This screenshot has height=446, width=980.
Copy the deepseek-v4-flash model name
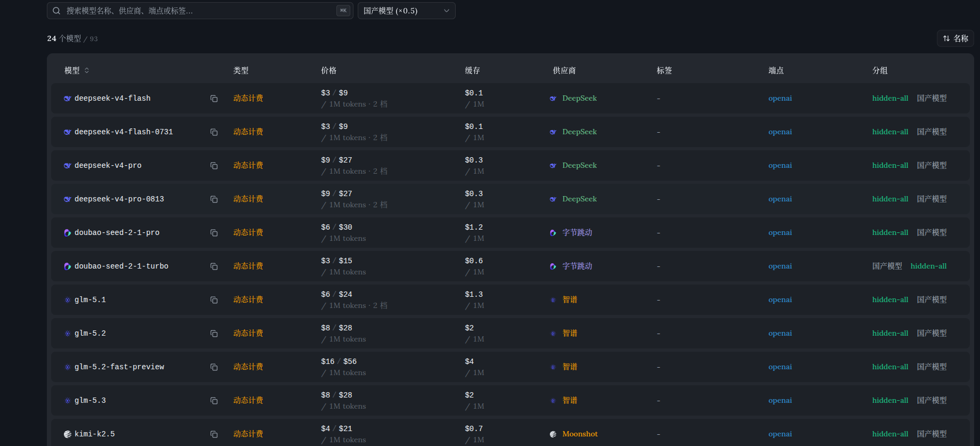point(214,99)
